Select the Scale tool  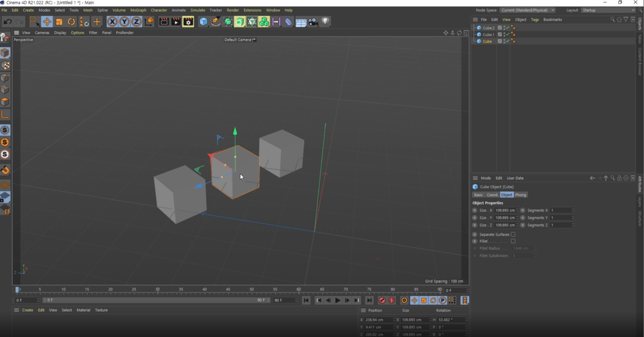[59, 22]
